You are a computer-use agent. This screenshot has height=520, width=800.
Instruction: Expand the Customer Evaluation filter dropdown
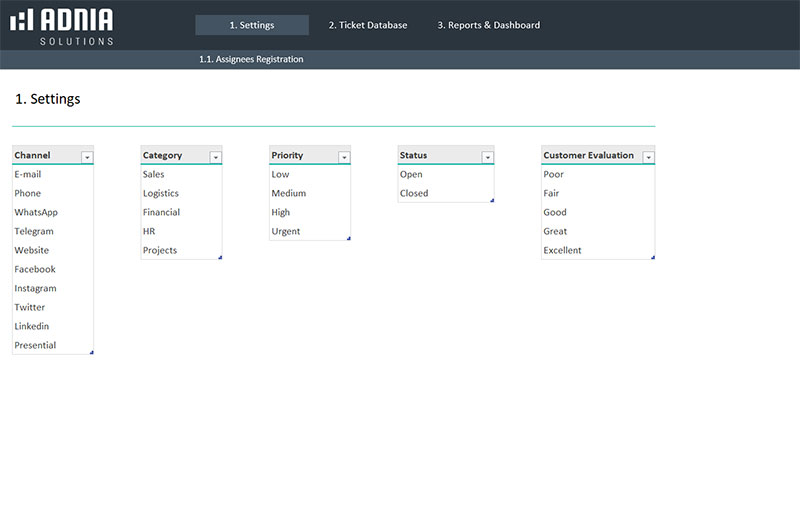coord(648,157)
